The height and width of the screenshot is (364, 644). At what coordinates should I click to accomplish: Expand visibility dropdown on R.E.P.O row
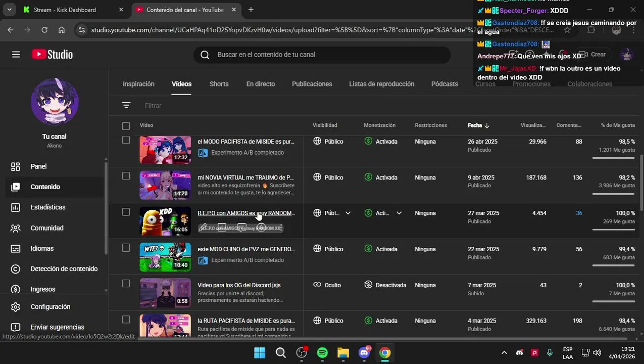point(348,213)
